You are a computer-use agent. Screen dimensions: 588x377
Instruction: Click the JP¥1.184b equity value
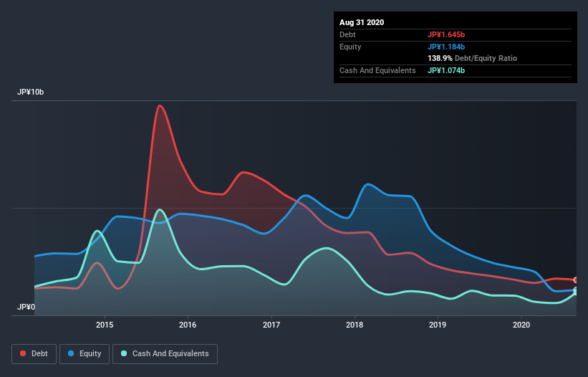click(x=446, y=47)
